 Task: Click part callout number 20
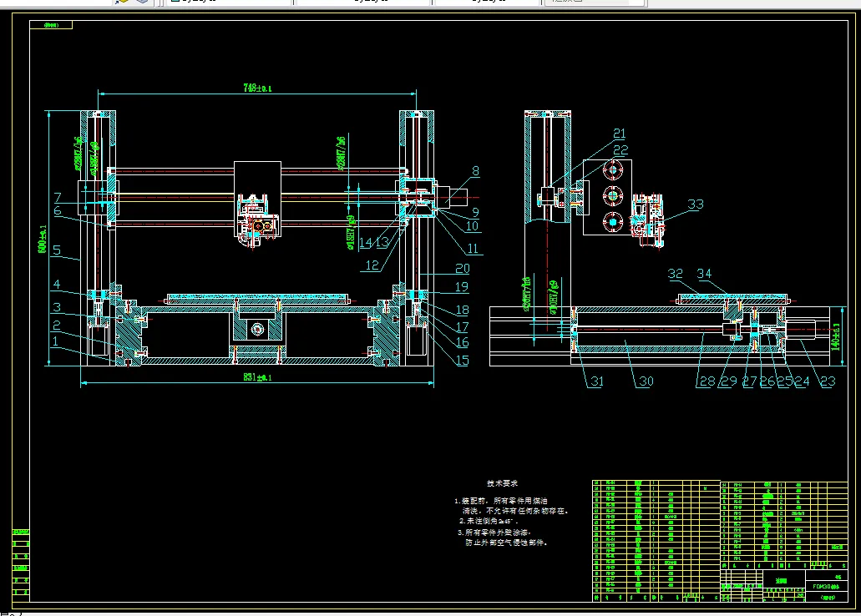point(462,269)
